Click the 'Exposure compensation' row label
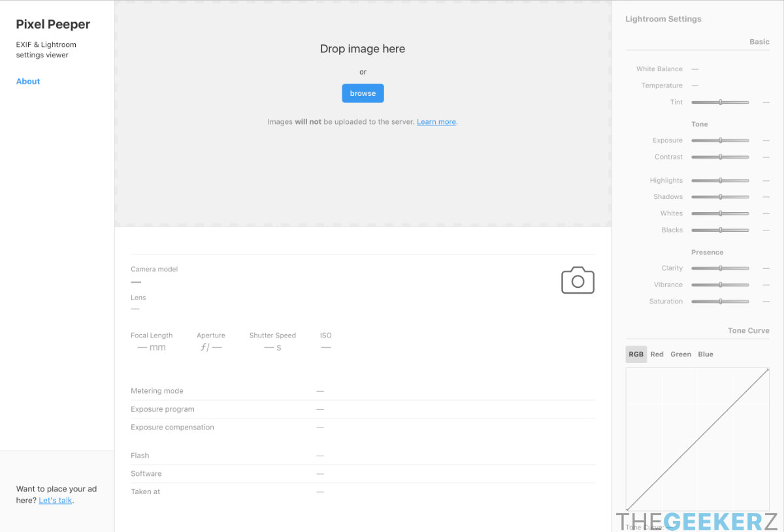This screenshot has width=784, height=532. [x=172, y=428]
